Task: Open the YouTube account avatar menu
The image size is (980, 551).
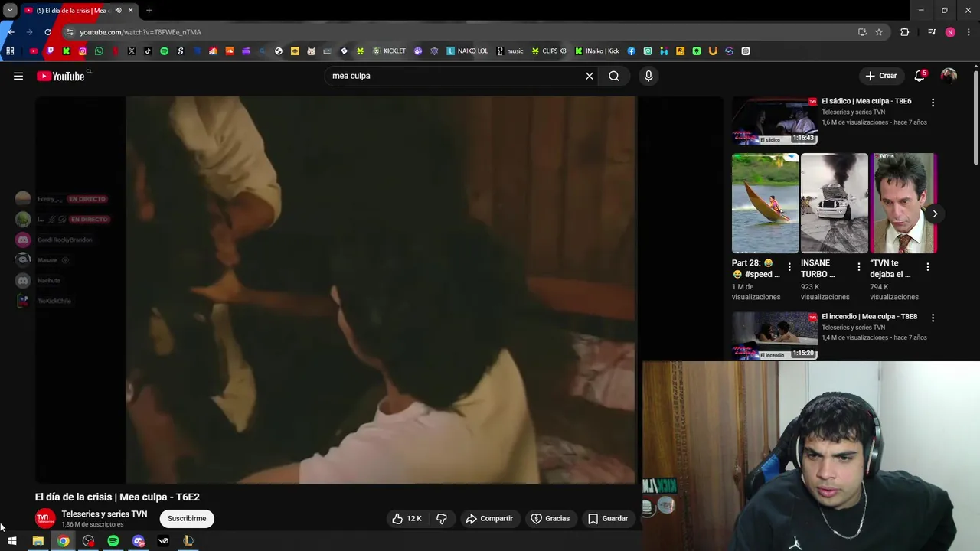Action: coord(949,76)
